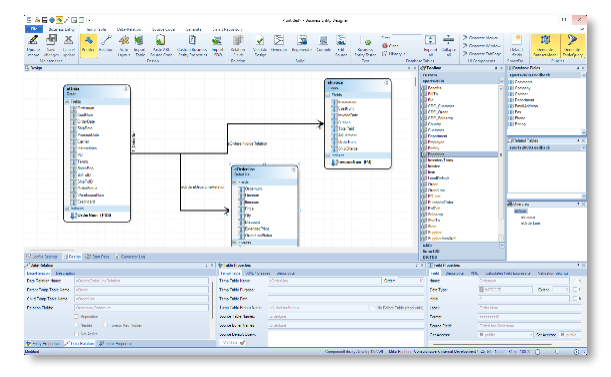
Task: Click Paste ABL Source Code icon
Action: [161, 40]
